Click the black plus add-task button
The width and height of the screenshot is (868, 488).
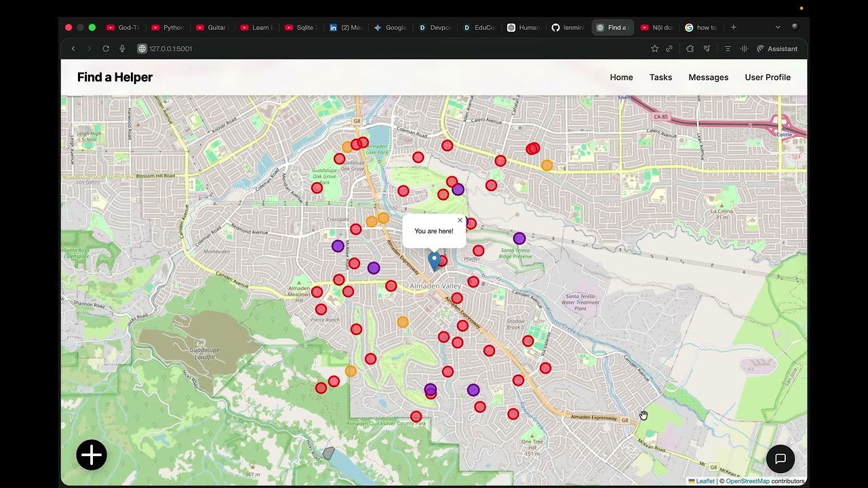coord(92,455)
